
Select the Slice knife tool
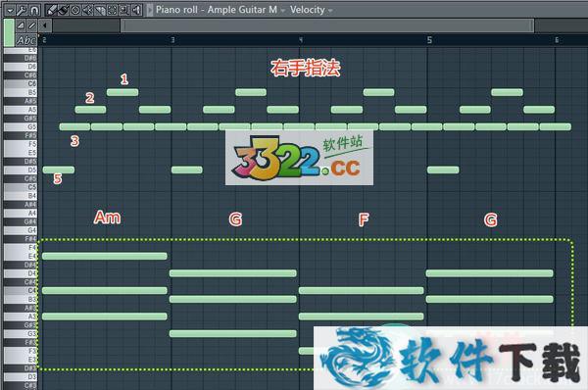coord(100,10)
